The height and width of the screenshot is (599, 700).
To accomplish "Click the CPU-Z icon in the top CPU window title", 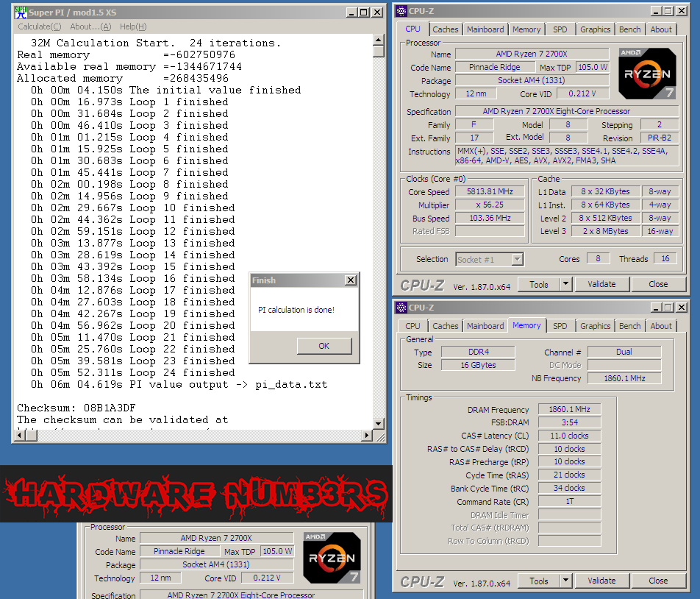I will 401,11.
